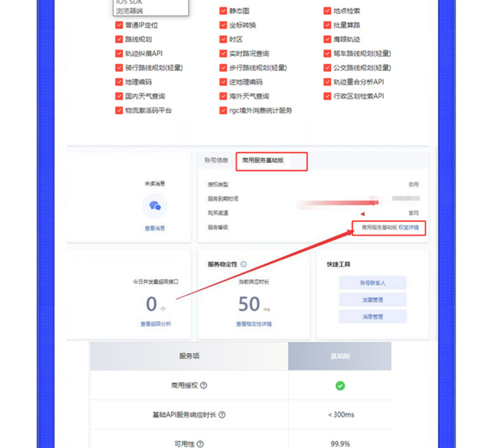Click help icon next to 基础API服务响应时长
Viewport: 481px width, 448px height.
222,415
